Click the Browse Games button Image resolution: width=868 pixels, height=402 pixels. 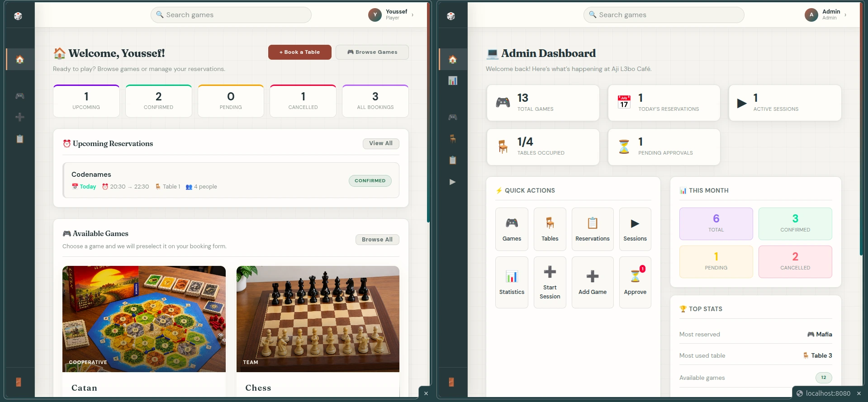[372, 52]
